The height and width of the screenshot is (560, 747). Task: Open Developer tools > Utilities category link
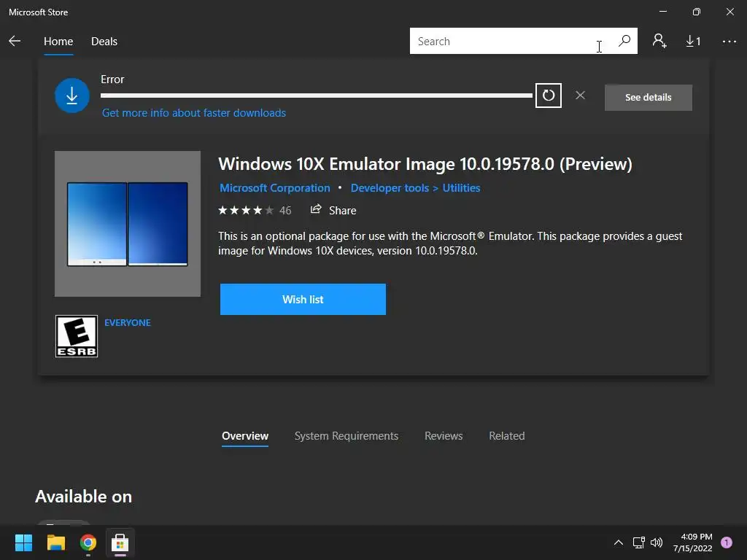415,188
